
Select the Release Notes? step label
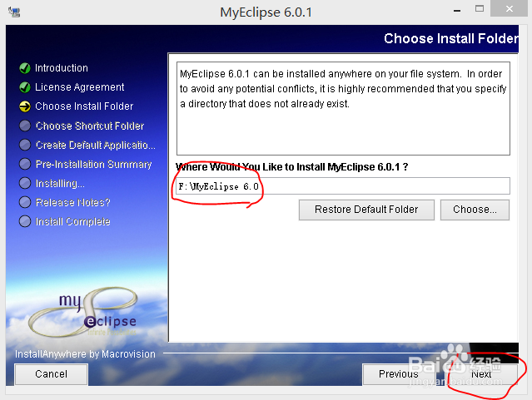click(73, 202)
